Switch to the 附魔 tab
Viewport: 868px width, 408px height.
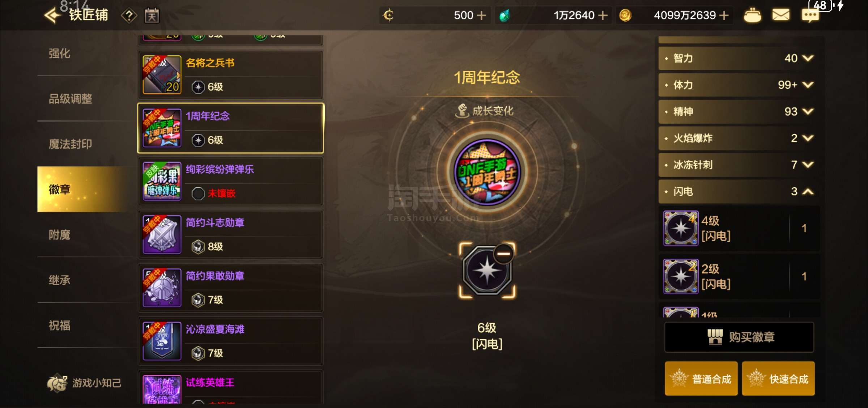coord(60,235)
